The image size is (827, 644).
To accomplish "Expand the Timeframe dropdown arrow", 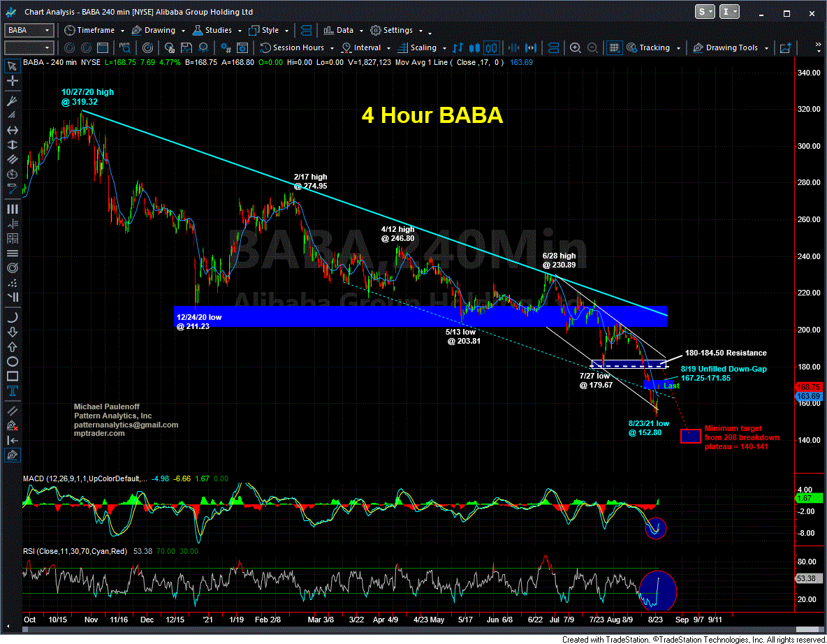I will 122,31.
